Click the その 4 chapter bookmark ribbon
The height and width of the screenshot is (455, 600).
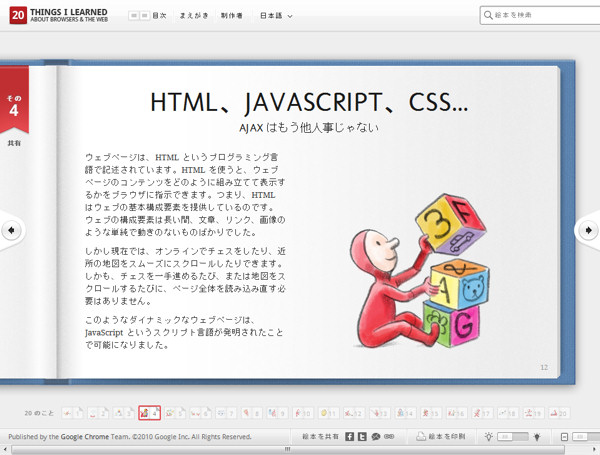click(x=14, y=99)
